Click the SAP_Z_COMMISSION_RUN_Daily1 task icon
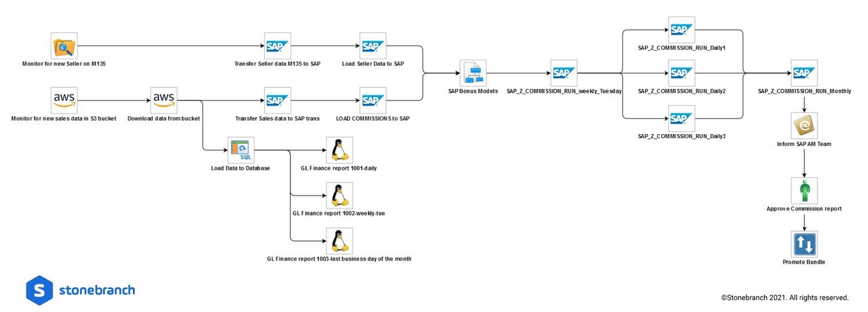The height and width of the screenshot is (312, 868). (682, 29)
